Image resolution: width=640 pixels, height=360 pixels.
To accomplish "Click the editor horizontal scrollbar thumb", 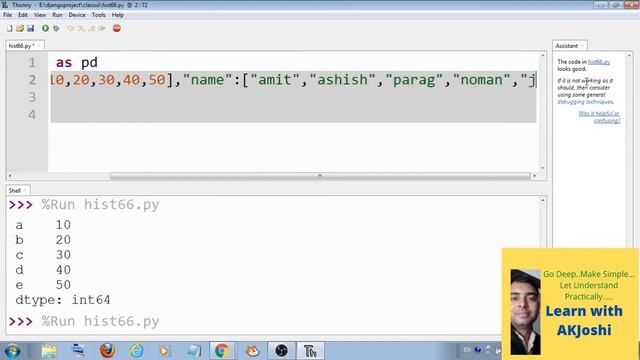I will click(320, 176).
